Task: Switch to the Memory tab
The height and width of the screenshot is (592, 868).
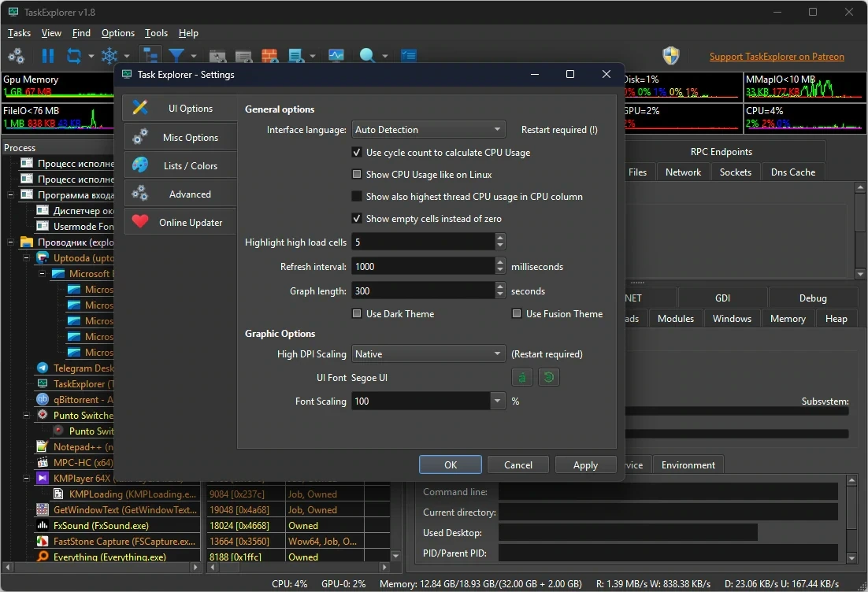Action: [x=788, y=319]
